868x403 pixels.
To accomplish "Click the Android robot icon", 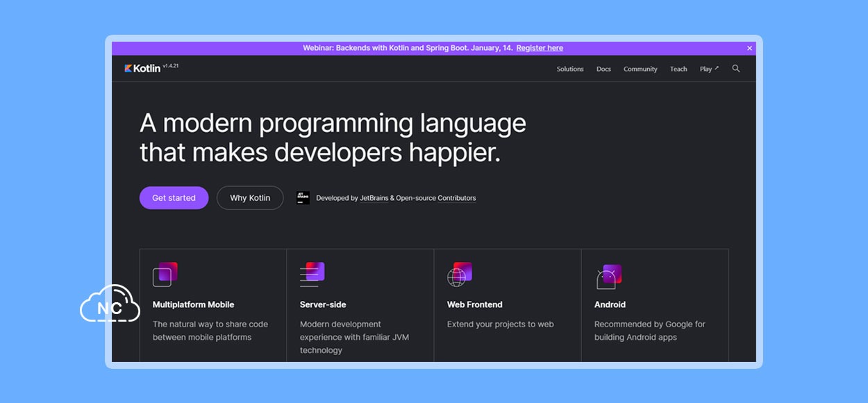I will point(608,276).
